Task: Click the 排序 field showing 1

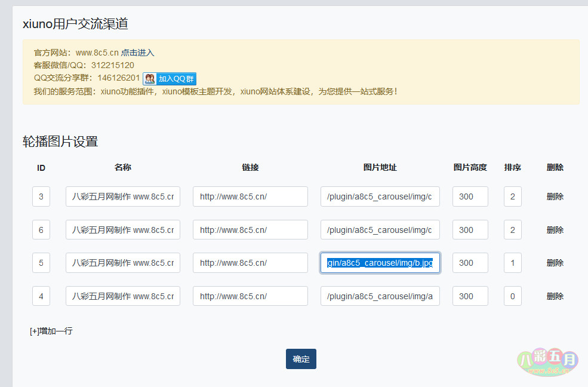Action: 513,263
